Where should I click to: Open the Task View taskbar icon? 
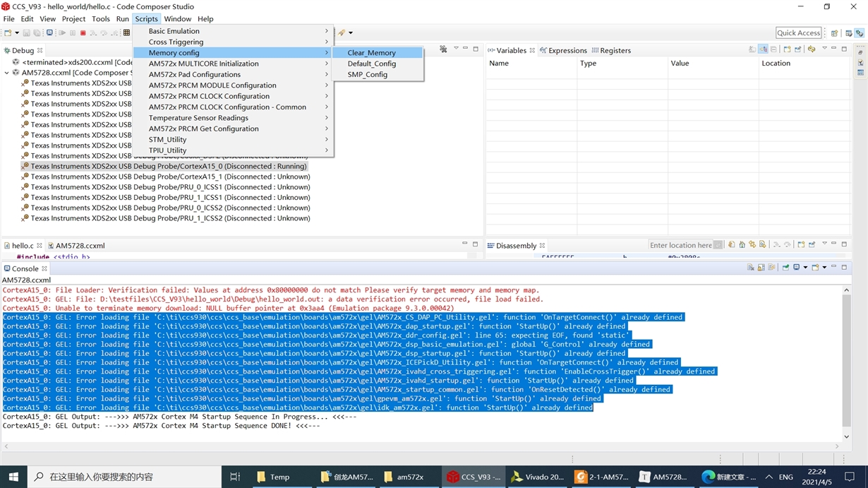[x=236, y=477]
